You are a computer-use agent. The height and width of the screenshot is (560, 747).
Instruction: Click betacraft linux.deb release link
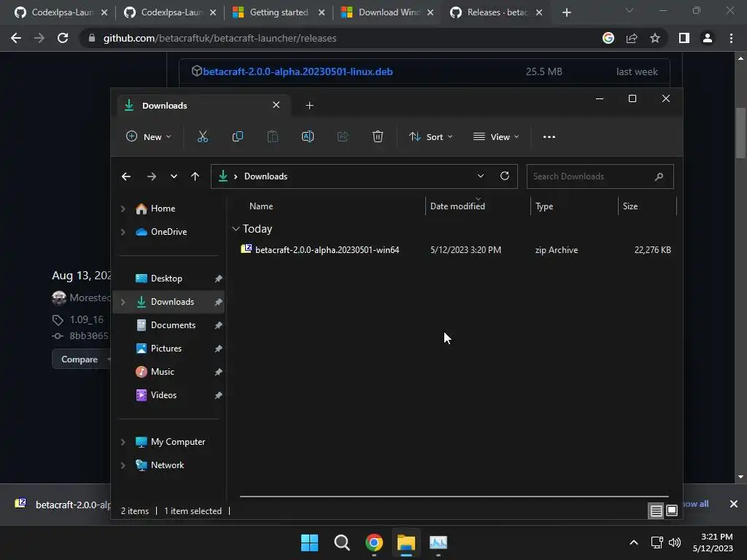[x=298, y=72]
